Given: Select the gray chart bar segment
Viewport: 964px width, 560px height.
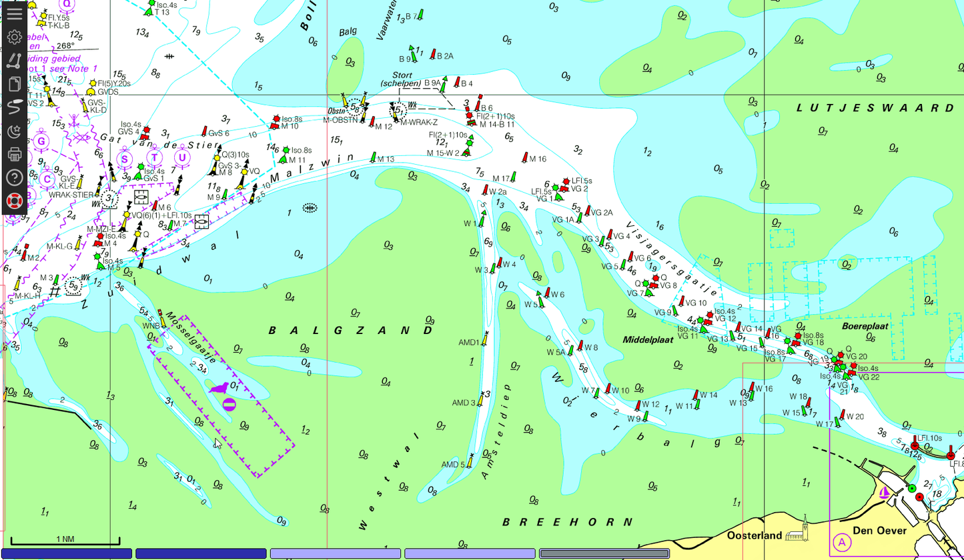Looking at the screenshot, I should pyautogui.click(x=604, y=553).
